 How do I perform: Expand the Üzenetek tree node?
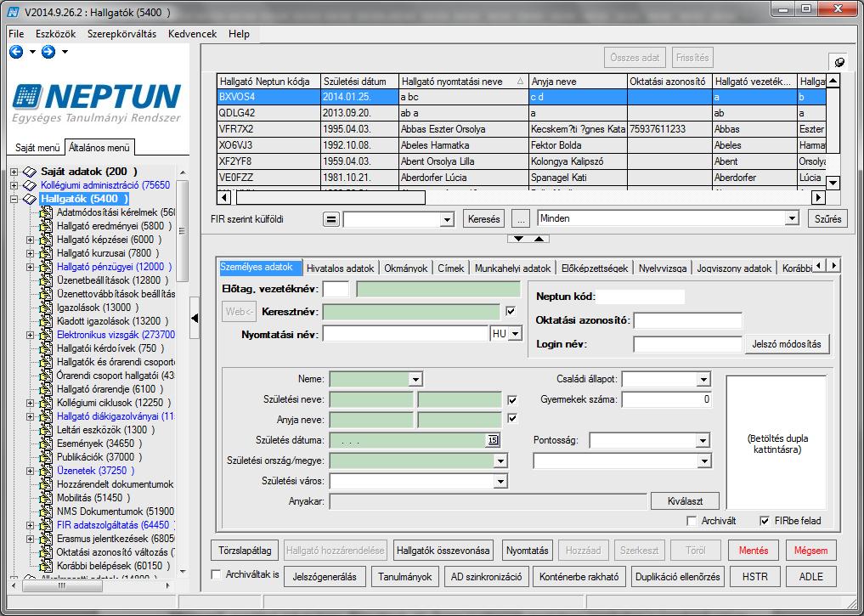tap(31, 471)
